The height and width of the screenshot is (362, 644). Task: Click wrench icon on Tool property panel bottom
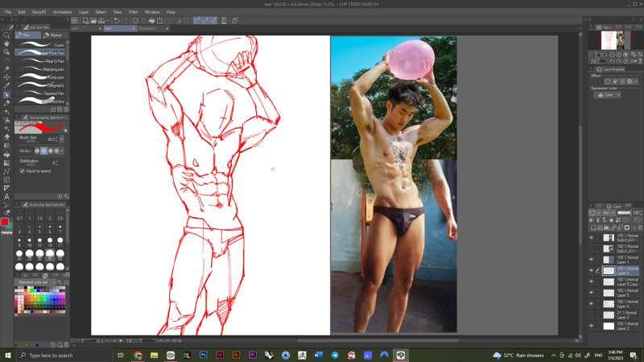[66, 196]
